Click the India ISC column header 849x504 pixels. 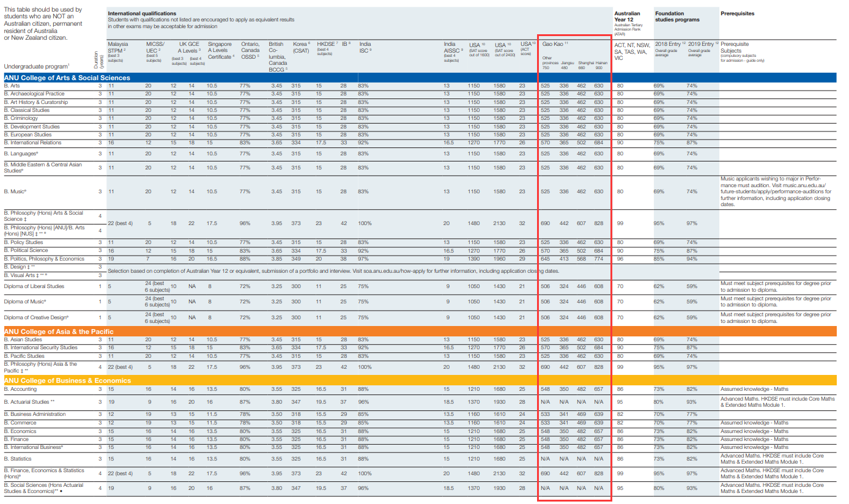(x=365, y=48)
